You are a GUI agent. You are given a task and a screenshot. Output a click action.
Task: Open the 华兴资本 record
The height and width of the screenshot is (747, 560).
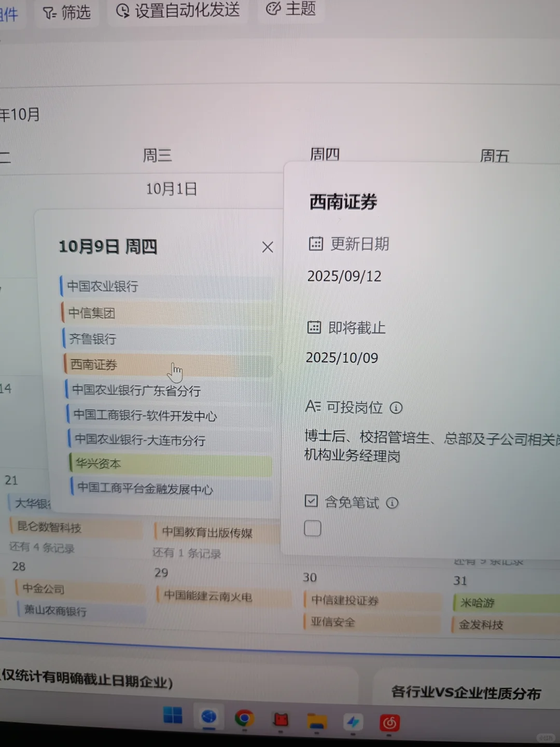tap(171, 464)
